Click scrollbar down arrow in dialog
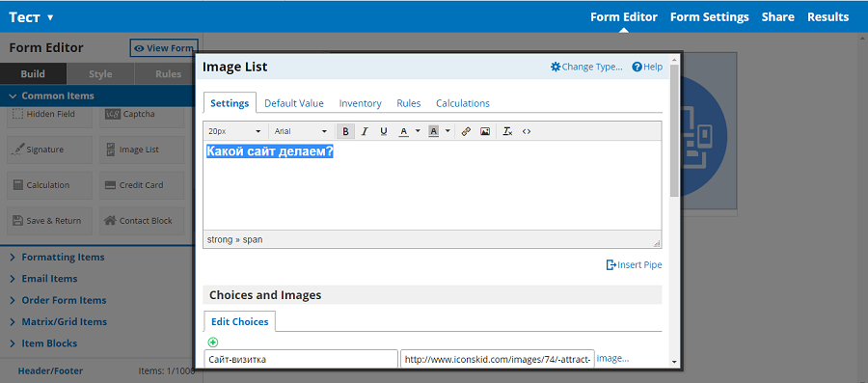This screenshot has height=383, width=868. tap(674, 362)
